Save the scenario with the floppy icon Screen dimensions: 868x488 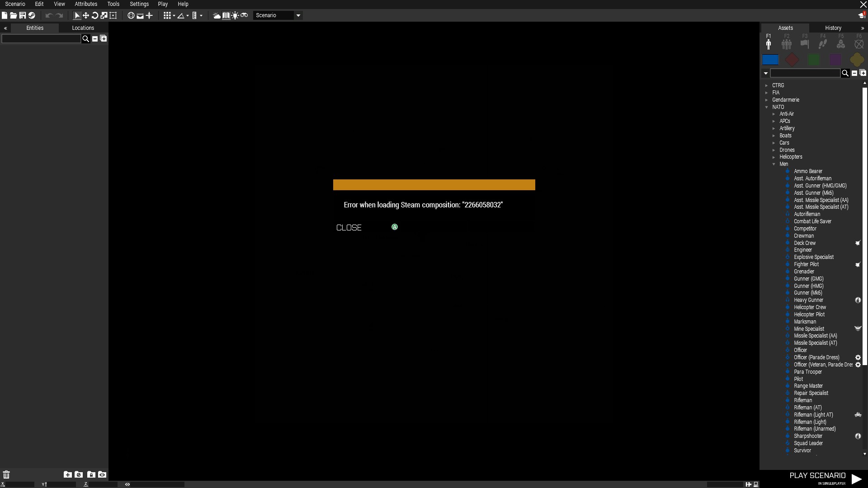point(23,15)
